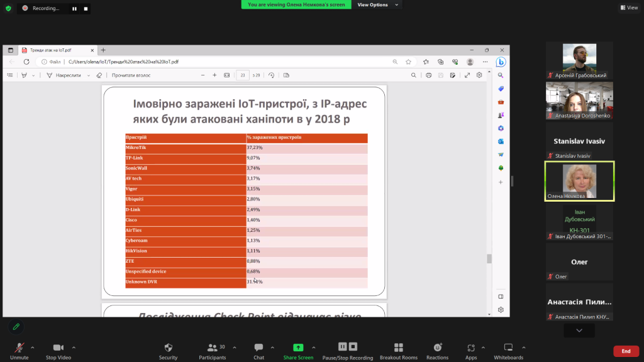Unmute the microphone

pos(19,351)
